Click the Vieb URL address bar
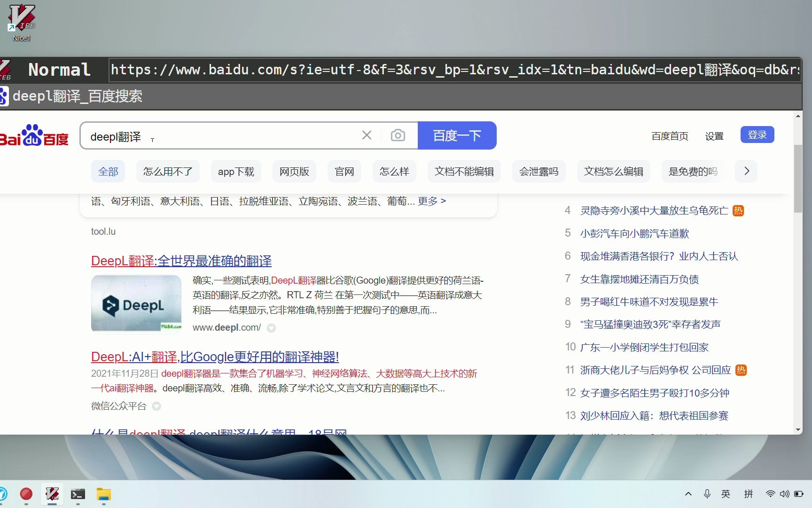Viewport: 812px width, 508px height. point(455,70)
